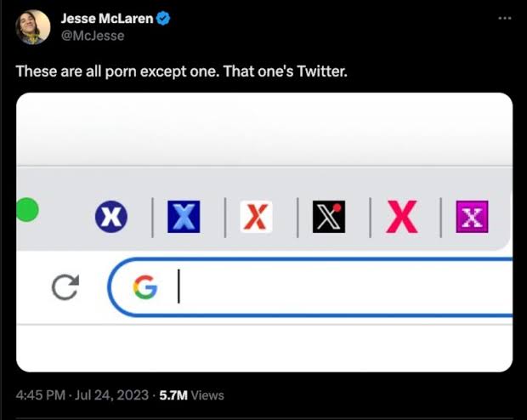Open Jesse McLaren's profile name link

point(106,19)
